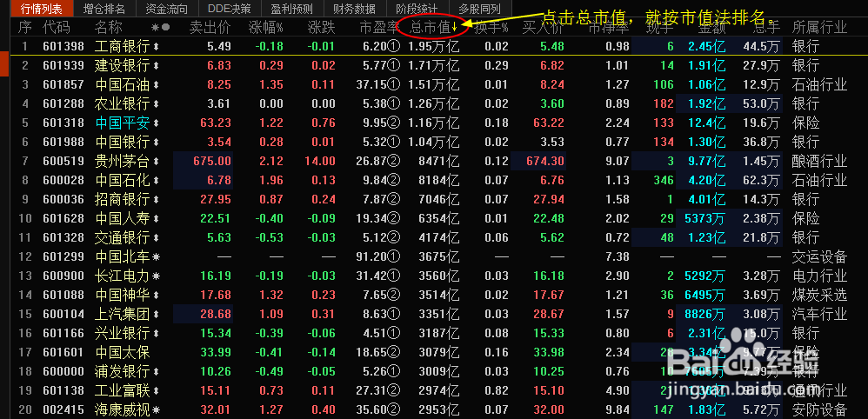Viewport: 868px width, 419px height.
Task: Click star marker beside 长江电力
Action: tap(156, 276)
